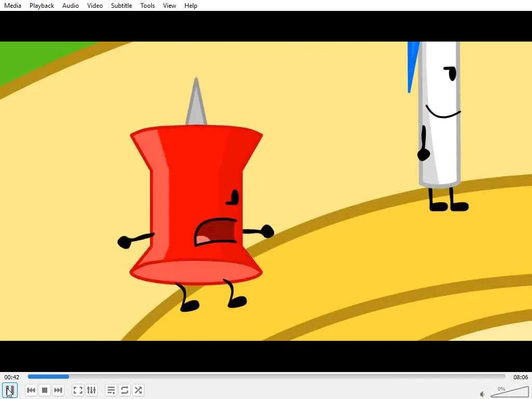This screenshot has height=399, width=532.
Task: Set volume on the volume slider
Action: click(509, 392)
